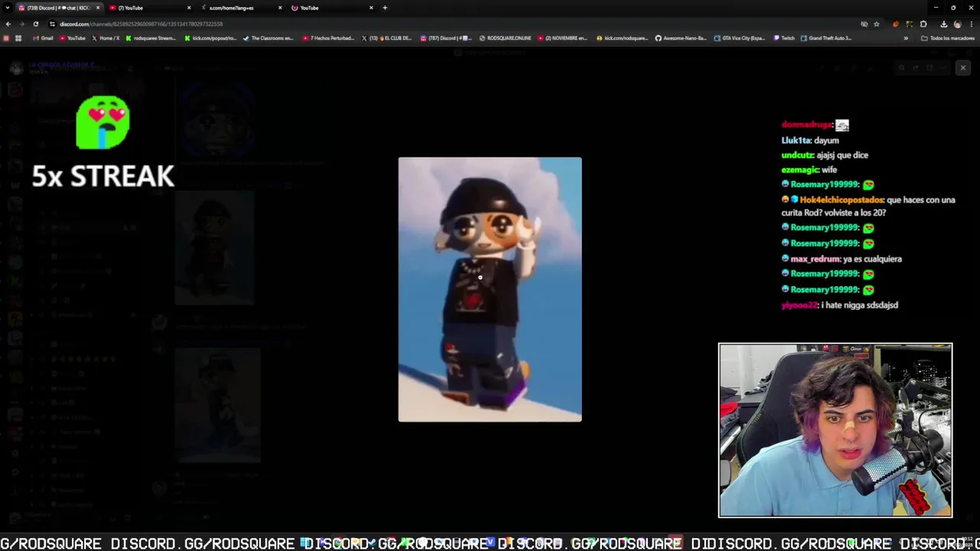The image size is (980, 551).
Task: Open the Chrome three-dot menu
Action: pyautogui.click(x=971, y=24)
